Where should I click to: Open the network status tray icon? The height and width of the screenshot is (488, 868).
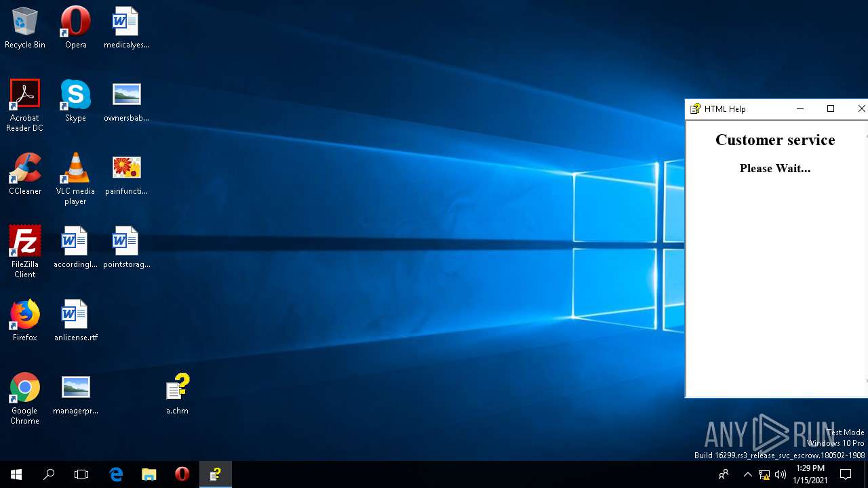pyautogui.click(x=764, y=474)
